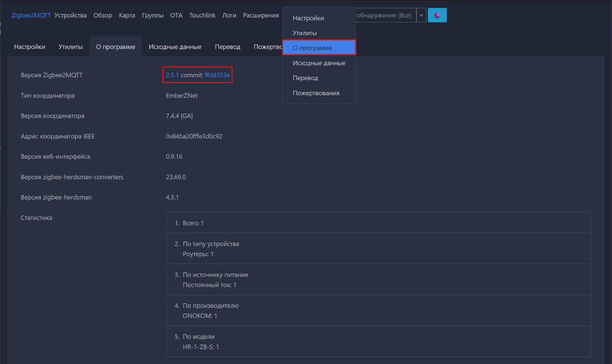Choose Утилиты from the dropdown menu
Viewport: 612px width, 364px height.
(304, 33)
